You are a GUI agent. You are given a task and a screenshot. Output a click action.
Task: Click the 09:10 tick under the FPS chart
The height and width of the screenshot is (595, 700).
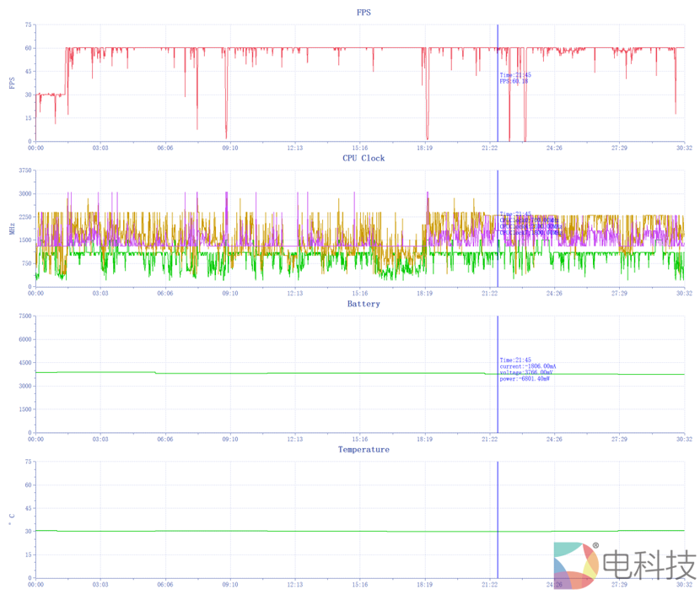click(230, 149)
